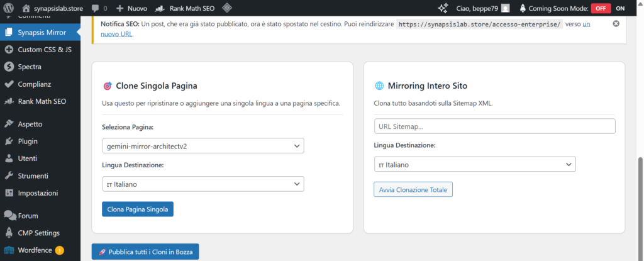
Task: Focus the URL Sitemap input field
Action: pos(494,126)
